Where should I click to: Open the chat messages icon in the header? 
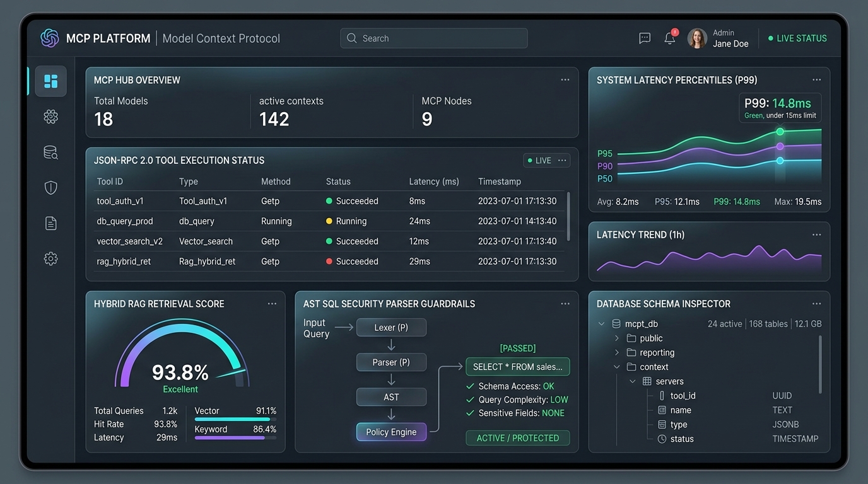pyautogui.click(x=645, y=38)
